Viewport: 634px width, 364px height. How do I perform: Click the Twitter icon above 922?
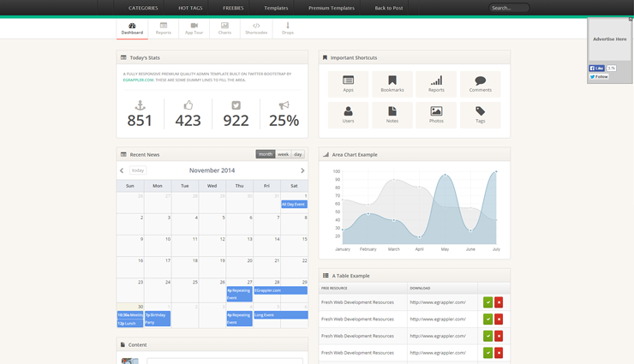(x=236, y=105)
